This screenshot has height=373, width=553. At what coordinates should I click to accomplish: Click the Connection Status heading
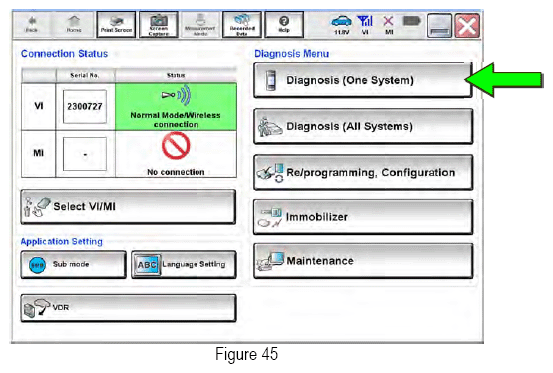(x=65, y=54)
